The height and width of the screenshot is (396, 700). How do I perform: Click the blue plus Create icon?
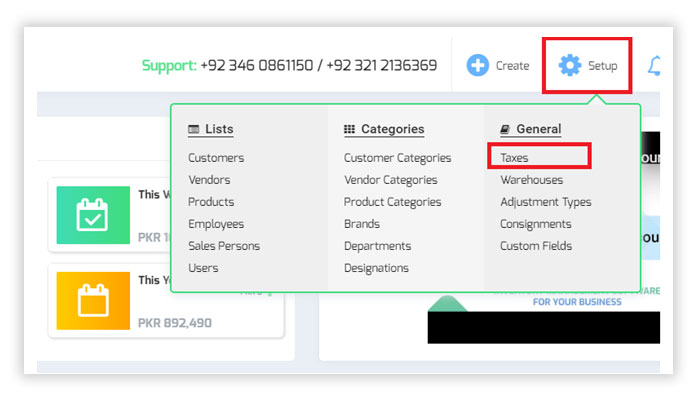coord(478,66)
